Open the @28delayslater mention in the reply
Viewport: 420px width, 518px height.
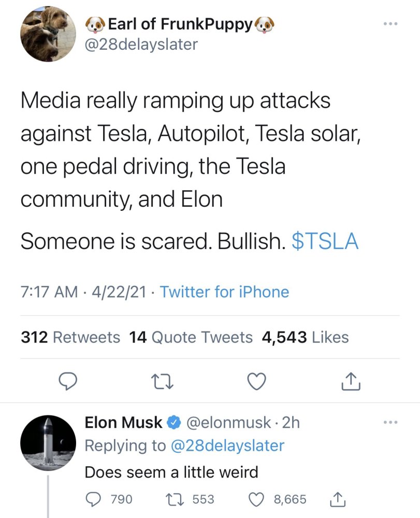(228, 445)
